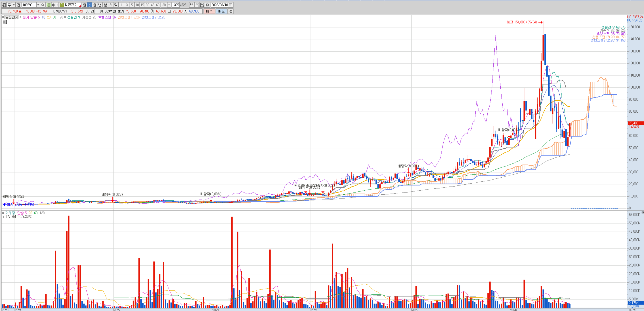The height and width of the screenshot is (311, 644).
Task: Open stock search with the magnifier icon
Action: pos(43,5)
